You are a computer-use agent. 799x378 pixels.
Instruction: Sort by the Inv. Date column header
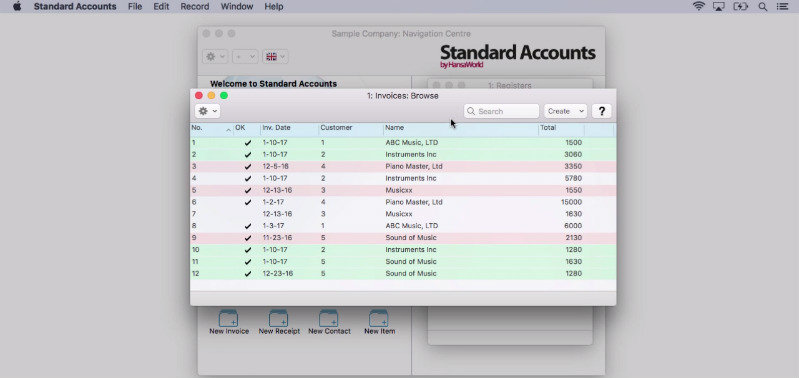tap(289, 128)
